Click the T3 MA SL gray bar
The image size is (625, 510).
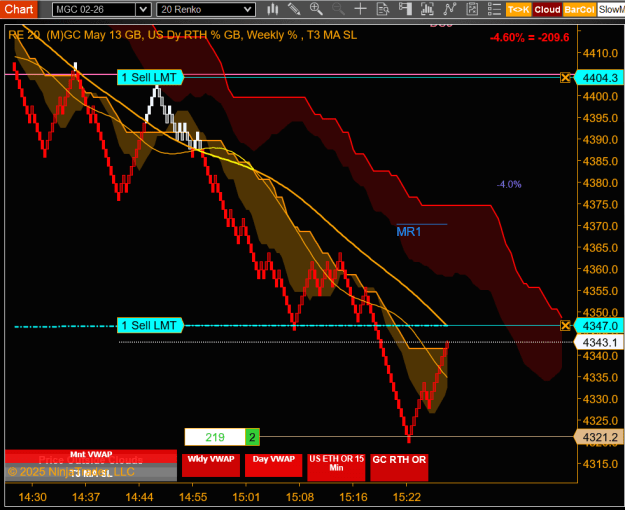coord(91,473)
